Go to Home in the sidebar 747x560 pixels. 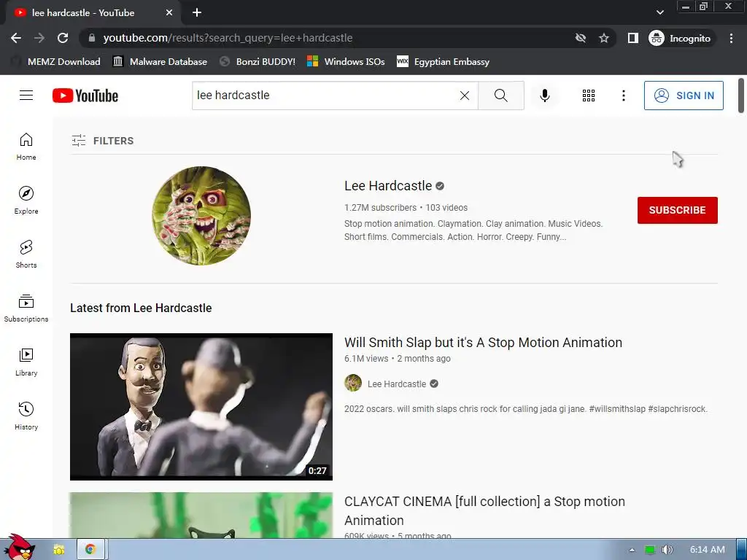[x=26, y=146]
